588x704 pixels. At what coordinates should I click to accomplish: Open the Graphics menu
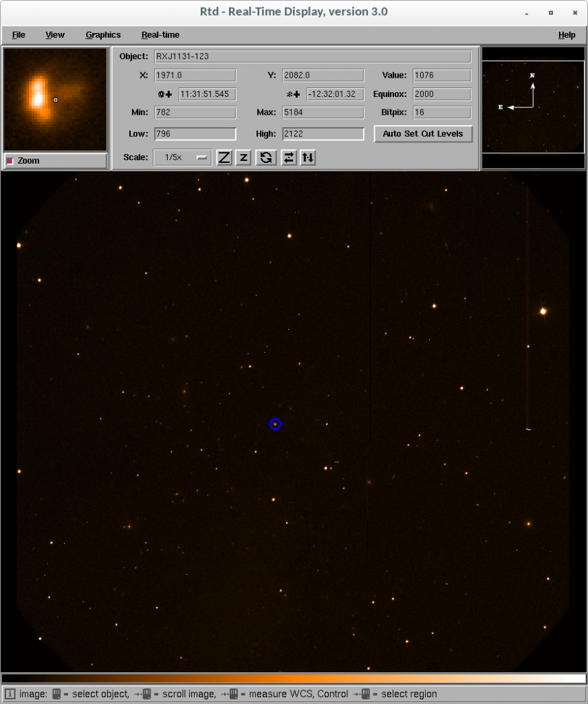pyautogui.click(x=102, y=34)
